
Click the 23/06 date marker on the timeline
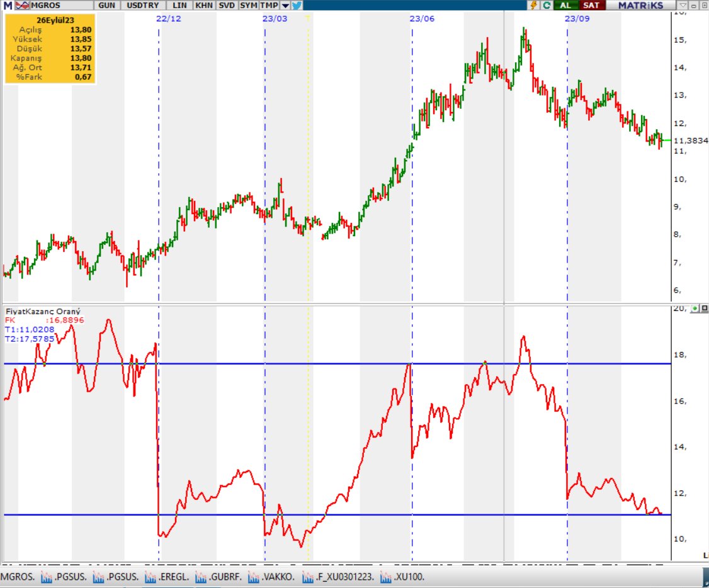[x=422, y=18]
